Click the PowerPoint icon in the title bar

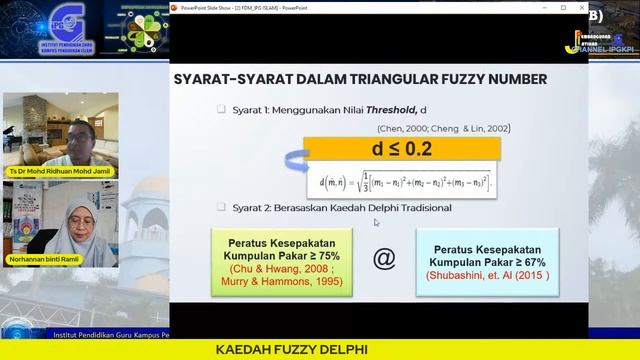pos(174,8)
